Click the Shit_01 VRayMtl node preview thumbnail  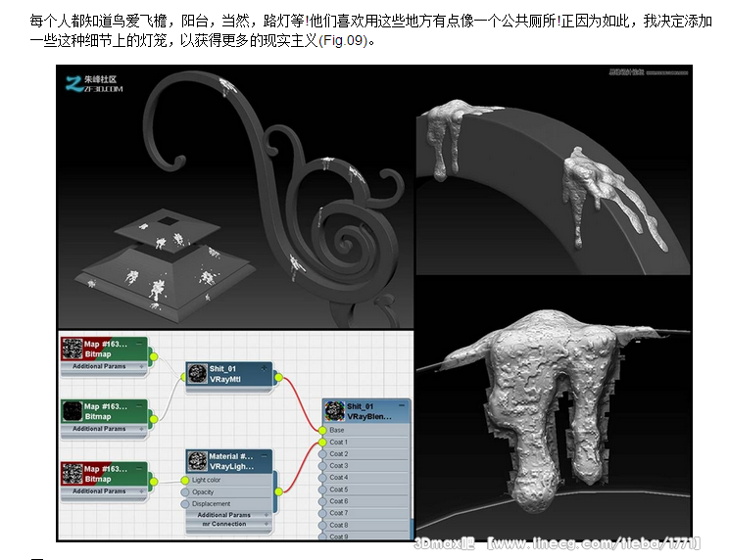click(198, 374)
